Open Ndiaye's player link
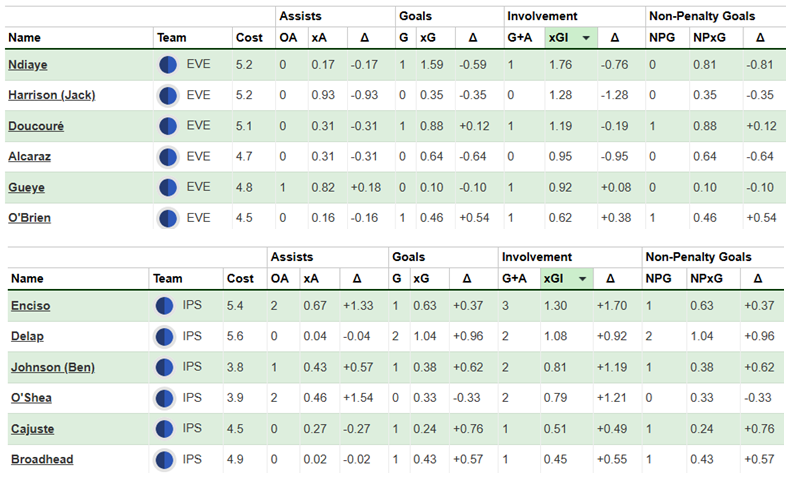Screen dimensions: 790x480 click(x=28, y=65)
